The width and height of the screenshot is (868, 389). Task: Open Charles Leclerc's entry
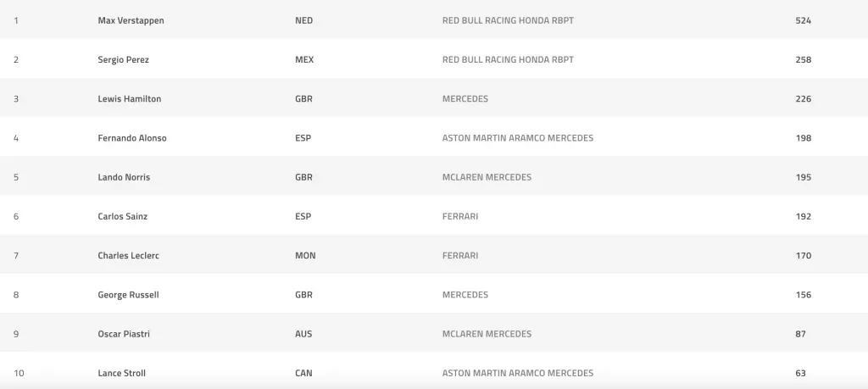click(127, 255)
